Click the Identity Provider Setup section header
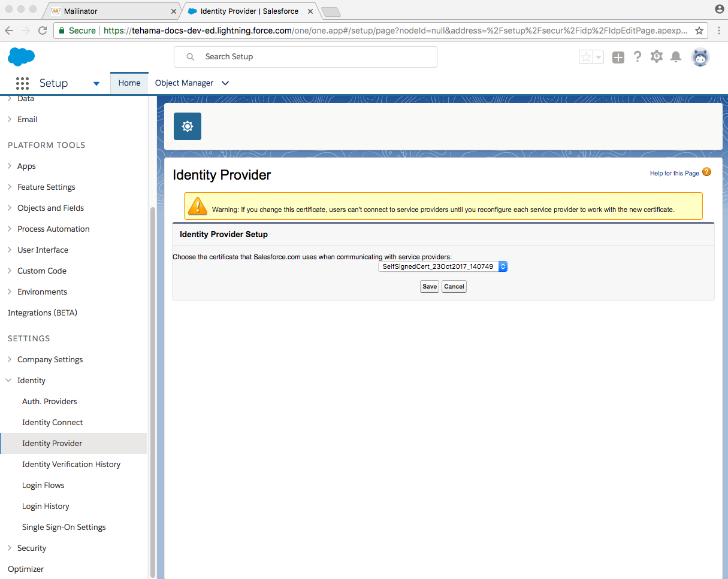This screenshot has width=728, height=579. tap(443, 234)
